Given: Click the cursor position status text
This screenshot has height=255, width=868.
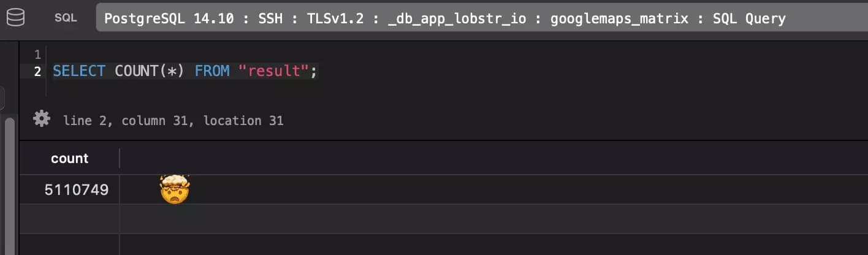Looking at the screenshot, I should pyautogui.click(x=173, y=121).
